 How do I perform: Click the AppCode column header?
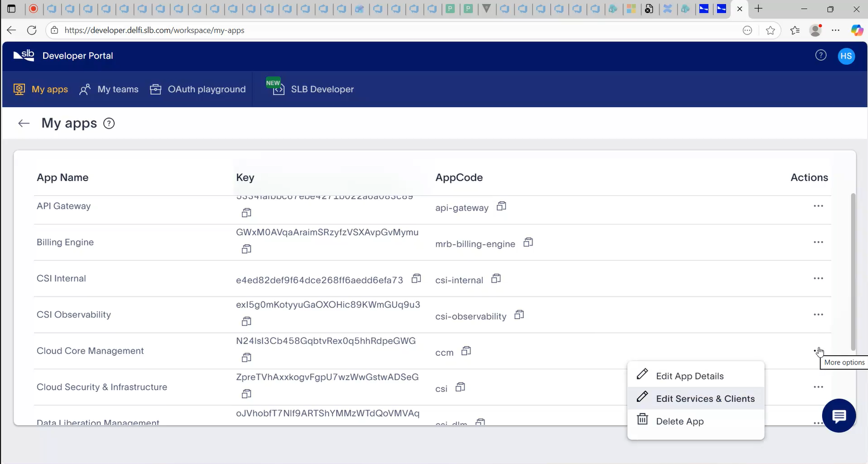tap(459, 178)
